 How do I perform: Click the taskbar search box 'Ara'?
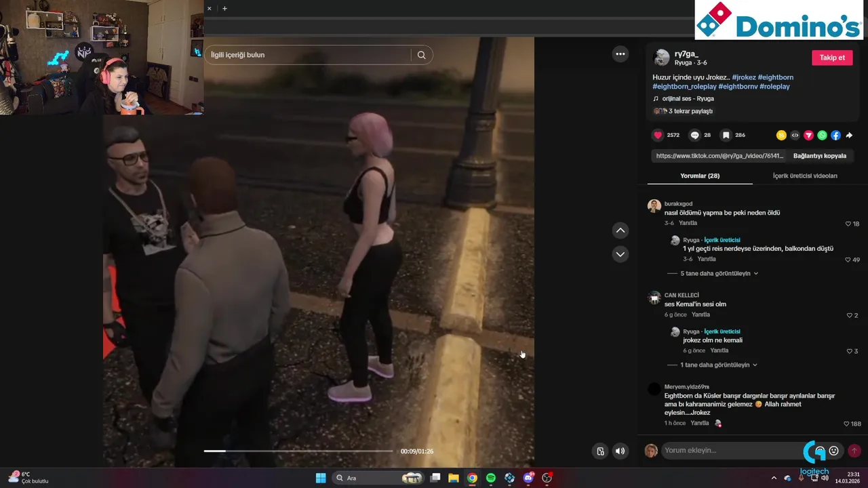coord(378,478)
